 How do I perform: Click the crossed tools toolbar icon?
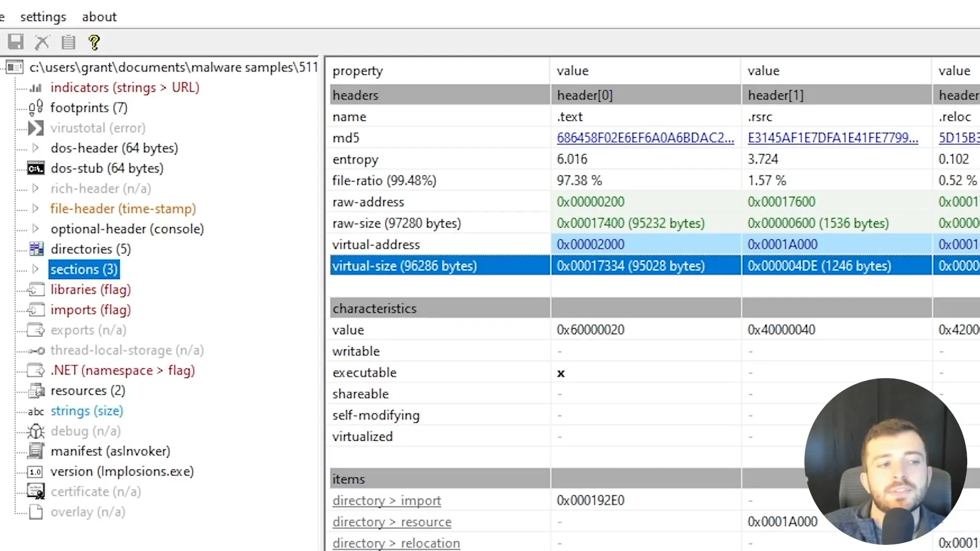tap(42, 42)
